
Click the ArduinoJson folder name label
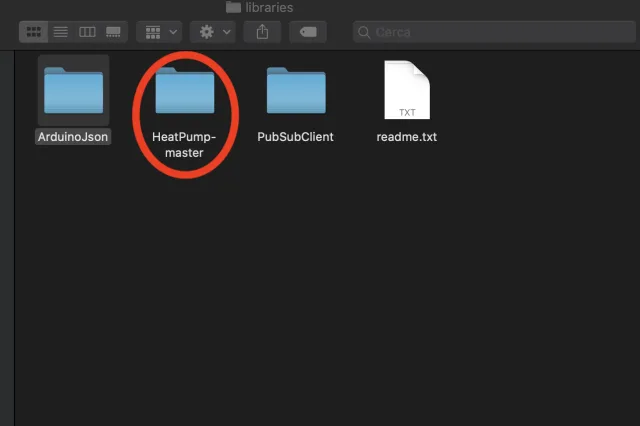pos(73,137)
